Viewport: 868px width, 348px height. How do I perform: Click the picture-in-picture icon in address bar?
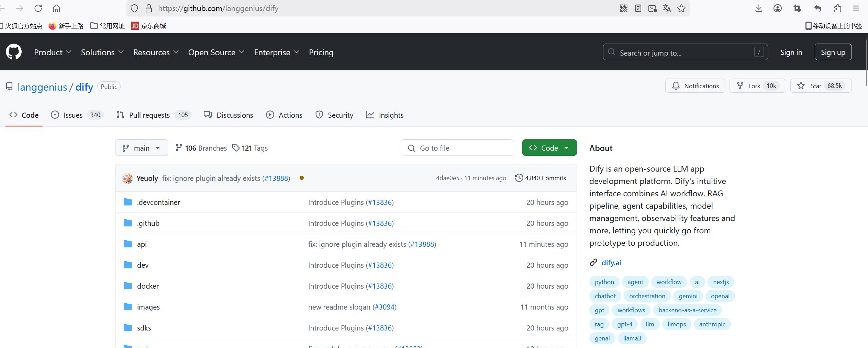(653, 8)
